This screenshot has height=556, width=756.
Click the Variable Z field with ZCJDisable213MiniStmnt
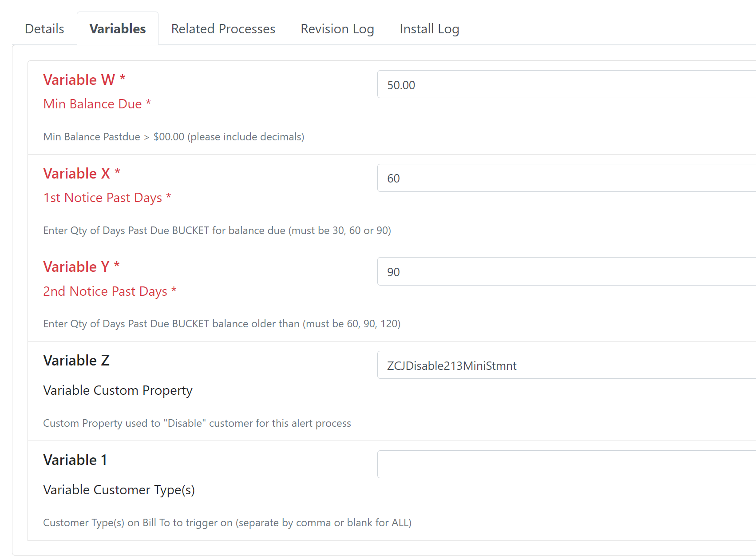[x=566, y=365]
